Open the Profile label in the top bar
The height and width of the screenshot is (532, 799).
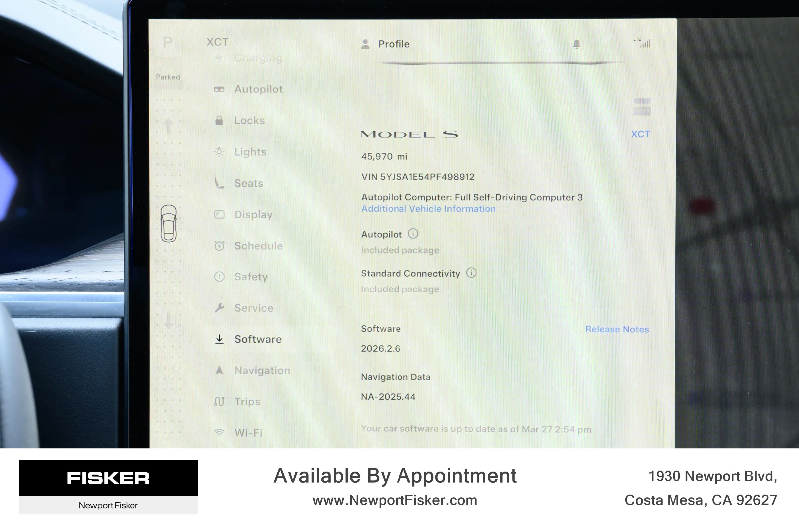[394, 44]
